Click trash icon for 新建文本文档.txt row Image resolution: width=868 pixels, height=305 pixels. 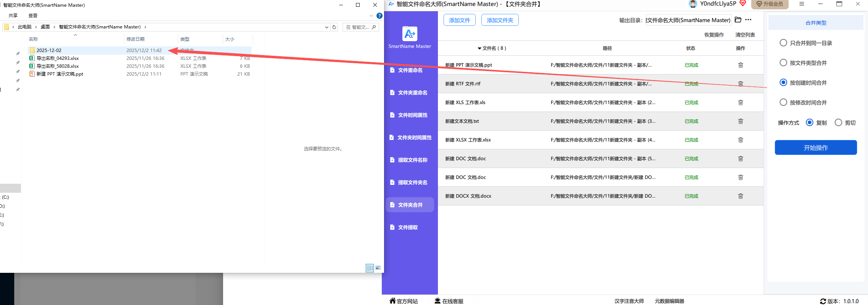click(740, 121)
